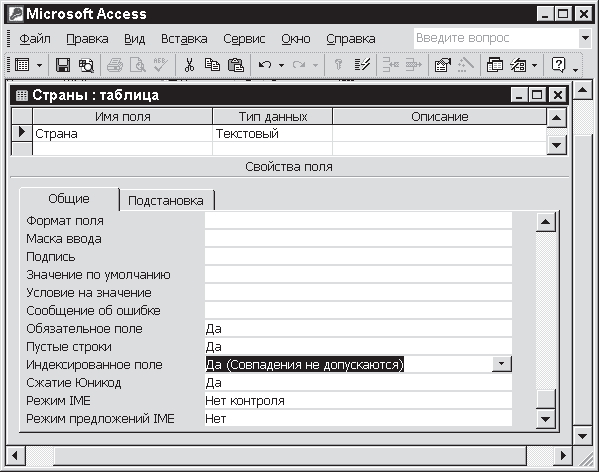
Task: Click the Undo arrow icon
Action: pyautogui.click(x=265, y=65)
